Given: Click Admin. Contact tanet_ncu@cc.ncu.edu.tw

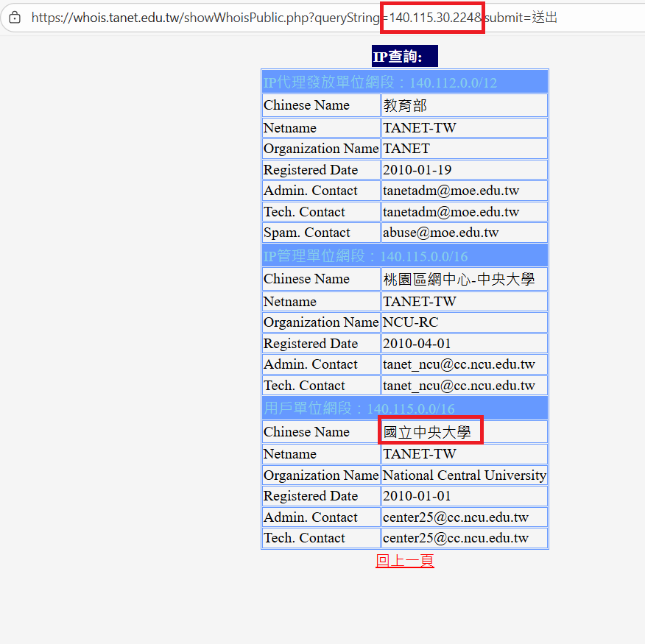Looking at the screenshot, I should click(x=465, y=364).
